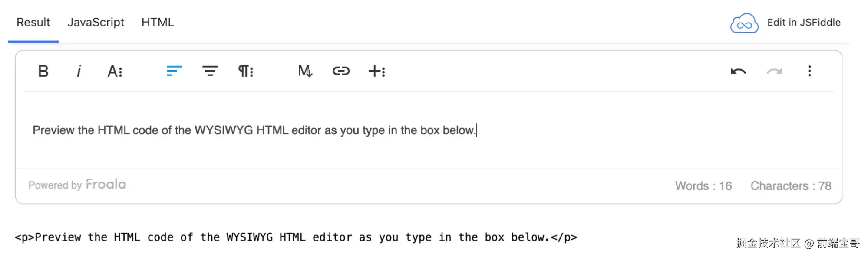Switch to the JavaScript tab
Image resolution: width=868 pixels, height=257 pixels.
pos(96,22)
